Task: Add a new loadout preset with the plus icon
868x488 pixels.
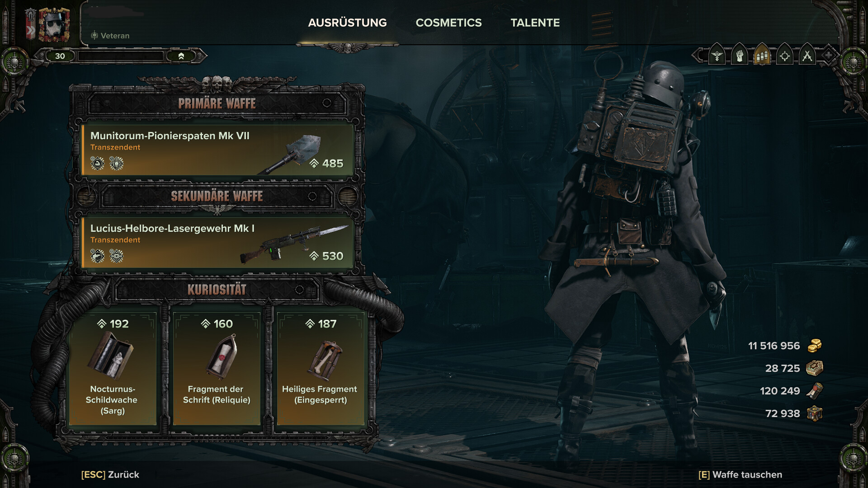Action: coord(828,56)
